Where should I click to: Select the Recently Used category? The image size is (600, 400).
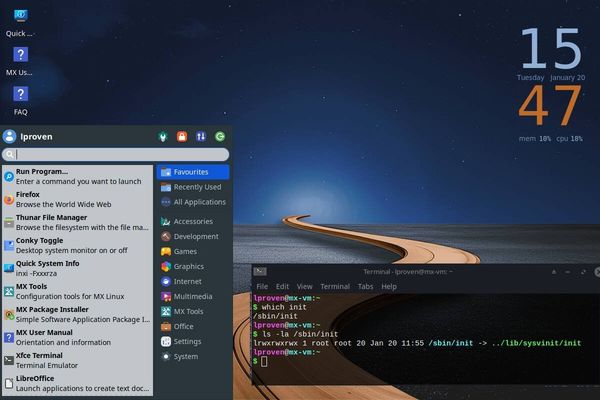193,187
